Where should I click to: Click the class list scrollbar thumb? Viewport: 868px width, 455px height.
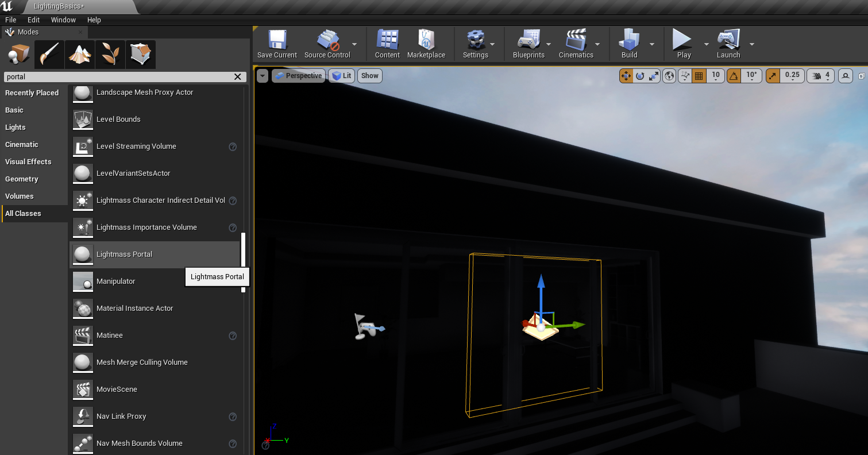tap(243, 263)
